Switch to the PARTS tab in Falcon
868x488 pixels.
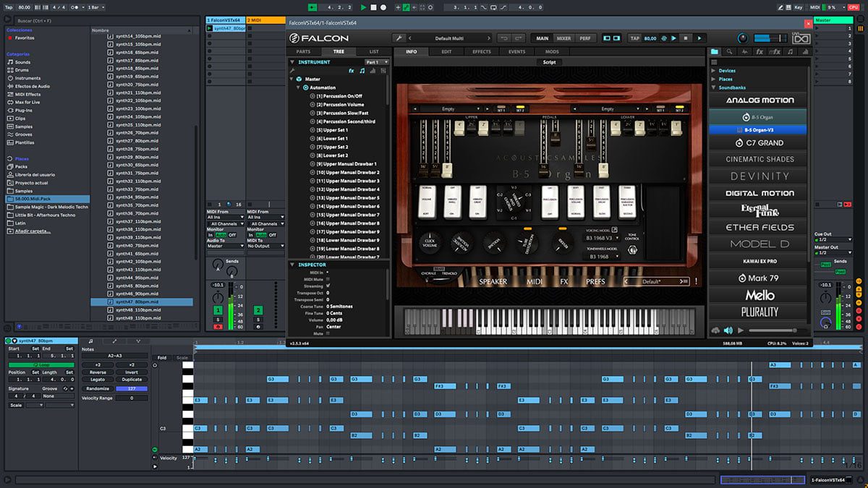[304, 52]
